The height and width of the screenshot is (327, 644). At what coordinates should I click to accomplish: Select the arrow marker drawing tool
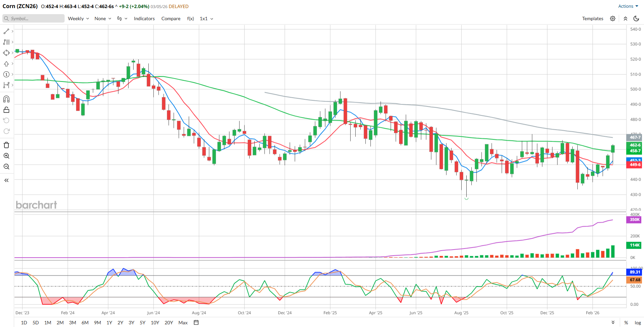[x=6, y=64]
